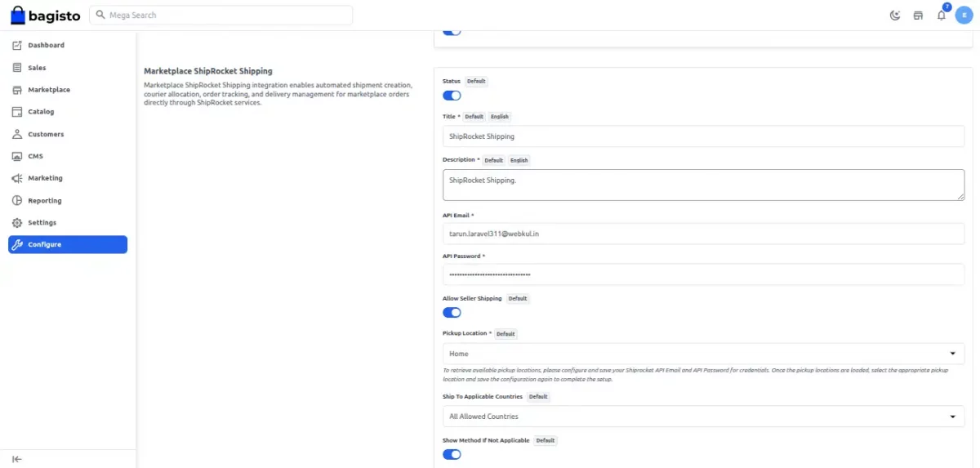The image size is (980, 468).
Task: Toggle Allow Seller Shipping switch
Action: pyautogui.click(x=452, y=313)
